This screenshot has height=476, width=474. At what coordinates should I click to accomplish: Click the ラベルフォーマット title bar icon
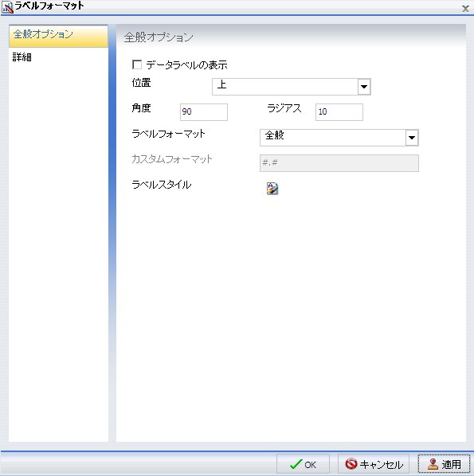pos(8,7)
